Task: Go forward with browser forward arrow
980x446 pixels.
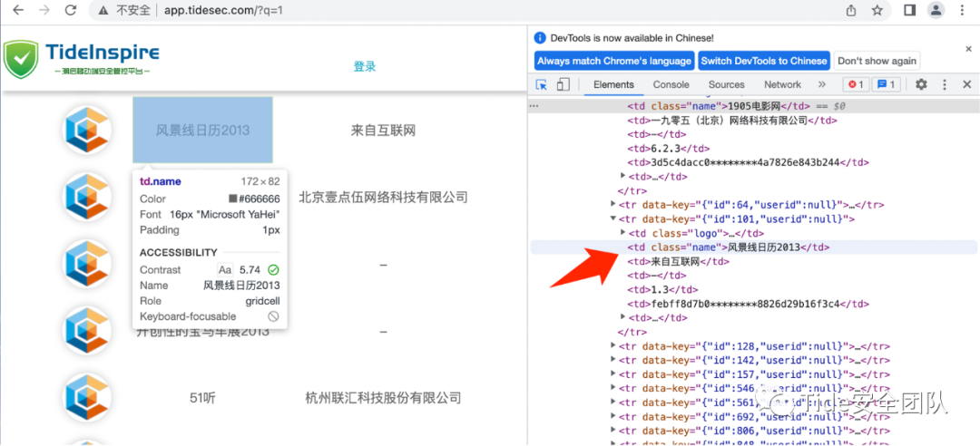Action: (44, 10)
